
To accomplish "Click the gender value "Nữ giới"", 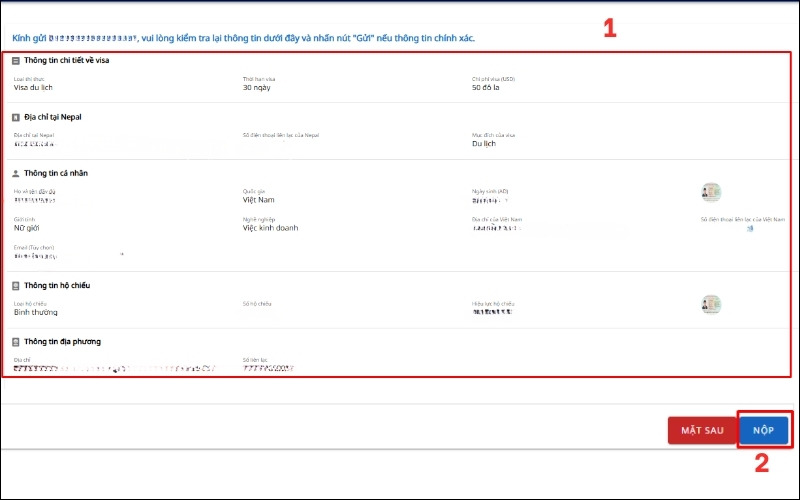I will [x=27, y=228].
